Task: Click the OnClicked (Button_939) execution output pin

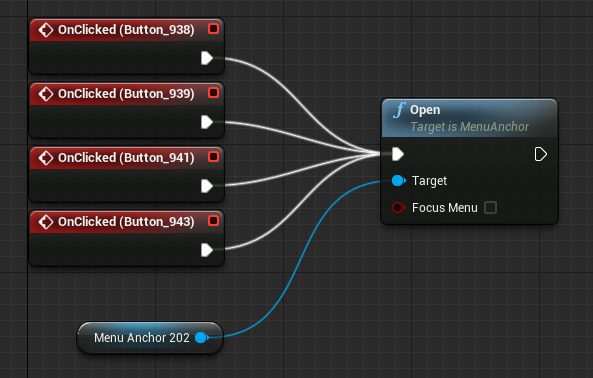Action: (207, 122)
